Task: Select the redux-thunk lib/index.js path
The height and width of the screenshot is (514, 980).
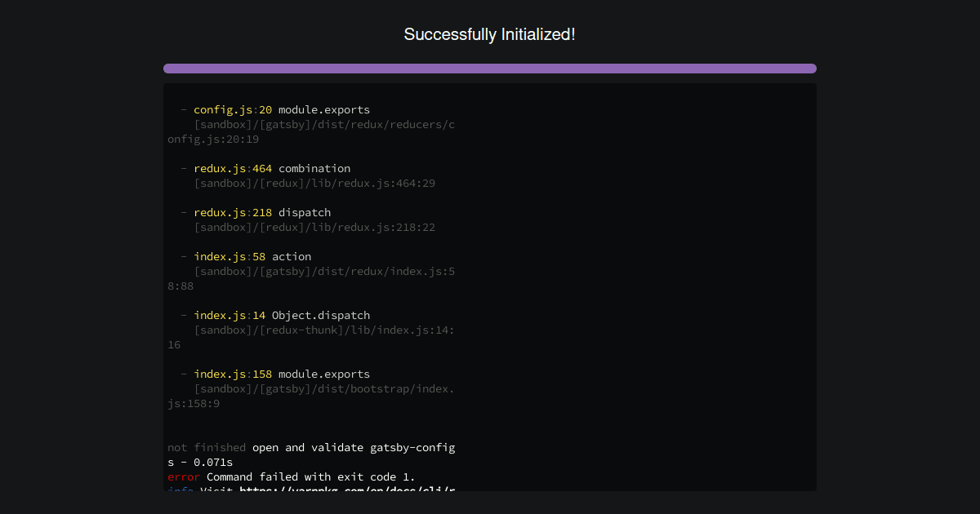Action: (x=323, y=330)
